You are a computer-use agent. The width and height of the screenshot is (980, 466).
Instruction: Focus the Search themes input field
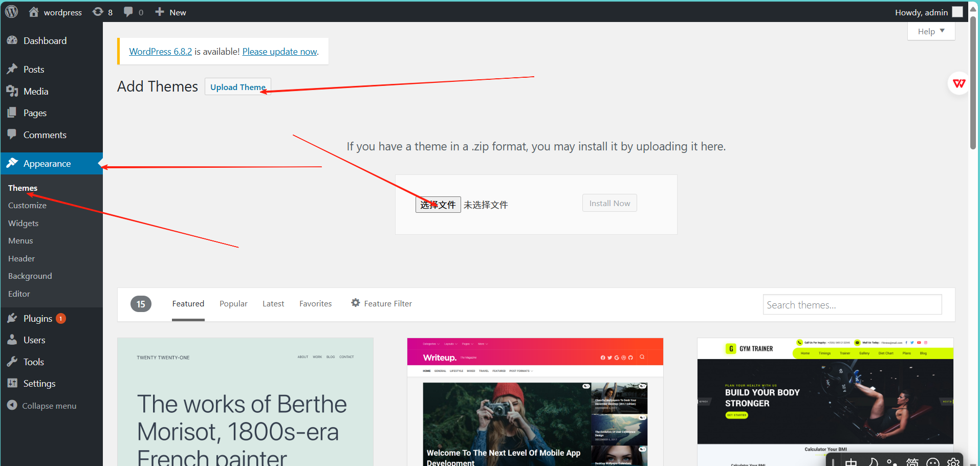coord(852,304)
